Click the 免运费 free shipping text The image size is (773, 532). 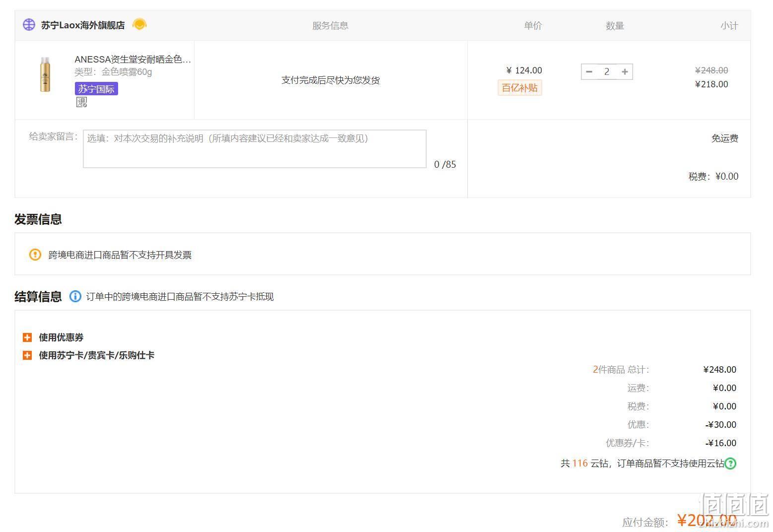pyautogui.click(x=725, y=138)
